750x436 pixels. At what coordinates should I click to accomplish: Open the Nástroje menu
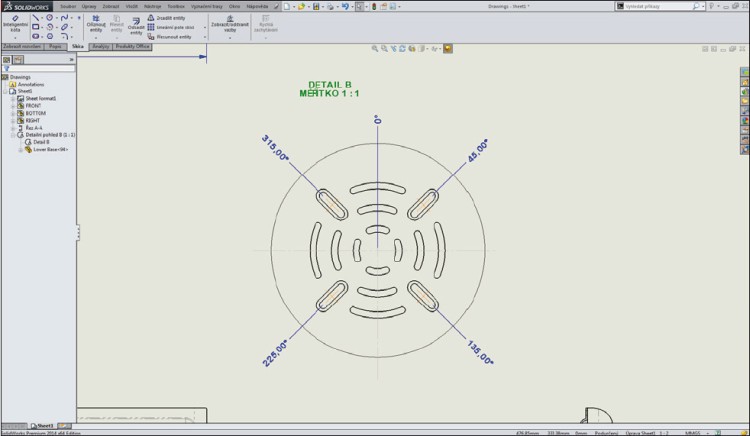pos(153,6)
